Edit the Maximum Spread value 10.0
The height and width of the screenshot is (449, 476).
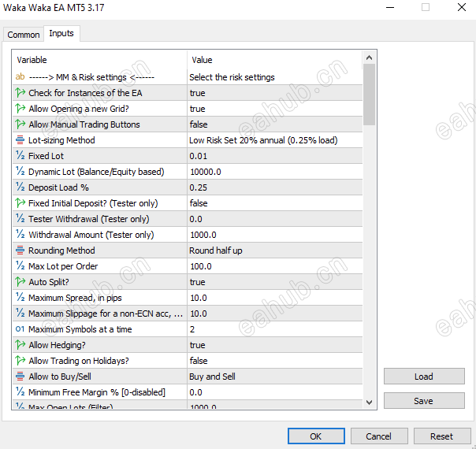pos(275,298)
